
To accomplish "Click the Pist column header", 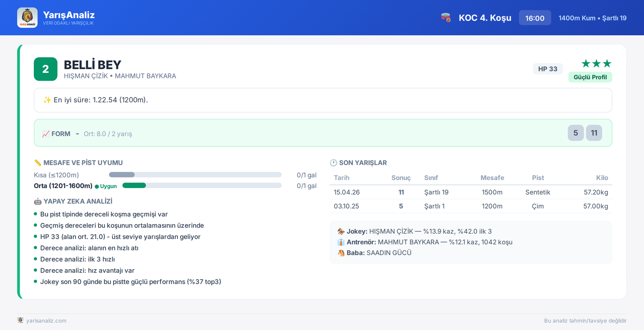I will tap(538, 178).
